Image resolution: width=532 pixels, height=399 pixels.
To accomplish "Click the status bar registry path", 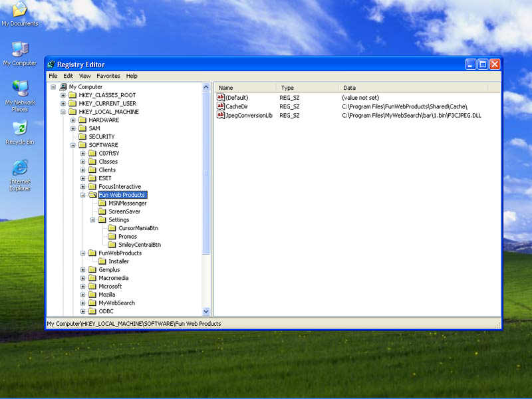I will pos(134,324).
